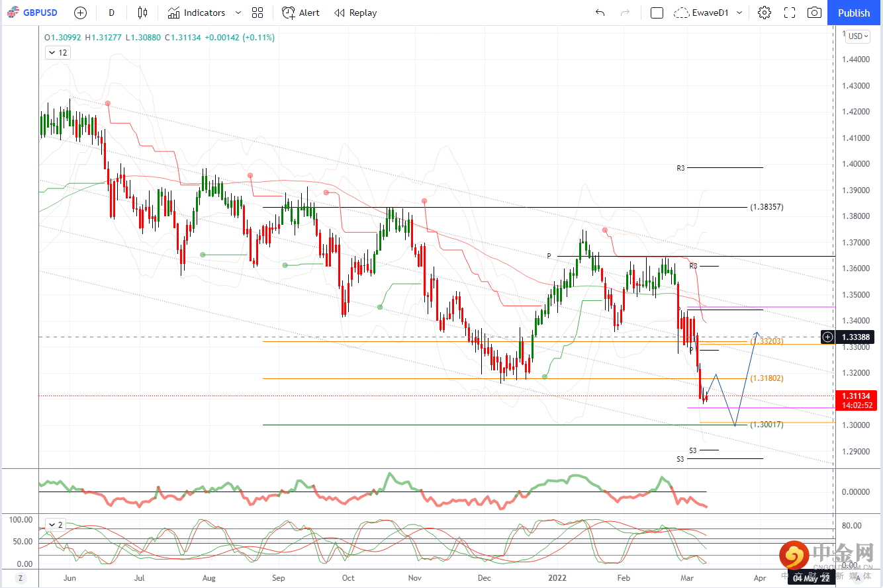
Task: Toggle auto scale button A on price axis
Action: tap(859, 577)
